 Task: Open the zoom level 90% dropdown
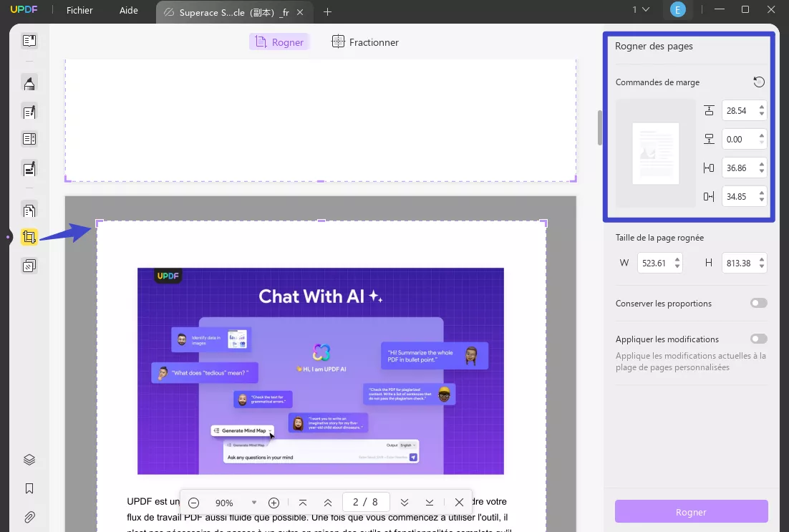(x=253, y=503)
